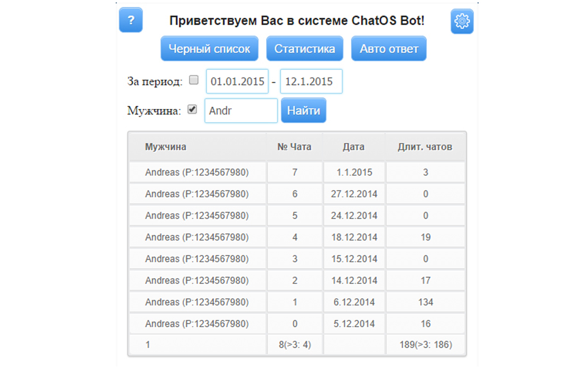Screen dimensions: 588x368
Task: Open the settings gear icon
Action: [462, 21]
